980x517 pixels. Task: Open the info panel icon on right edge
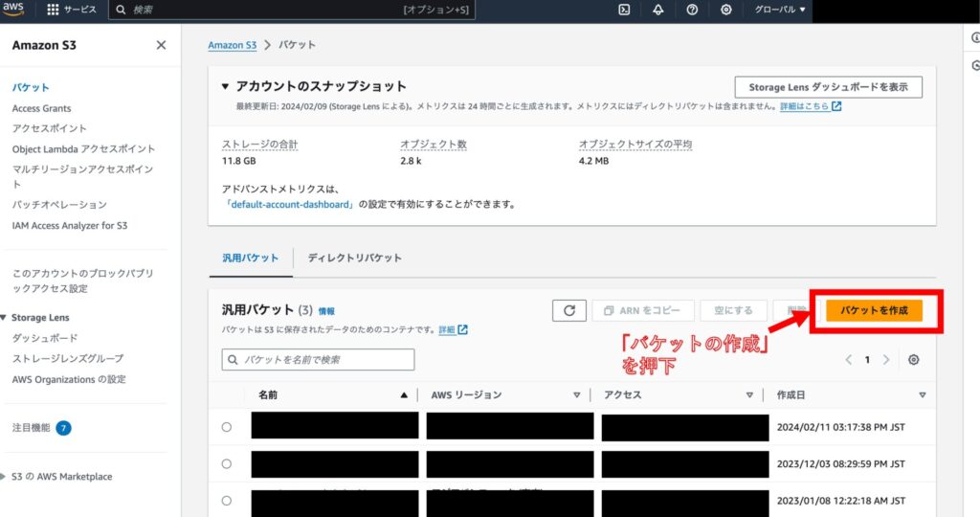[x=974, y=37]
